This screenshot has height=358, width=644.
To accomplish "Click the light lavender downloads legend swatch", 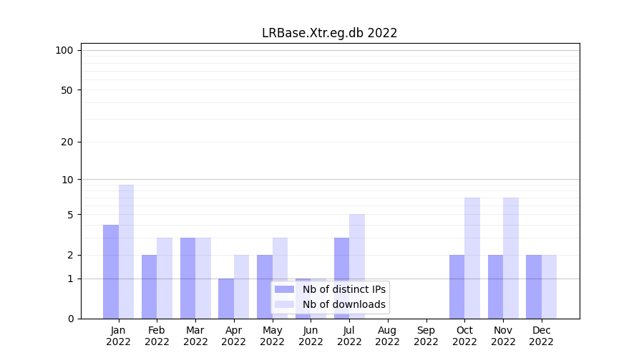I will 284,304.
